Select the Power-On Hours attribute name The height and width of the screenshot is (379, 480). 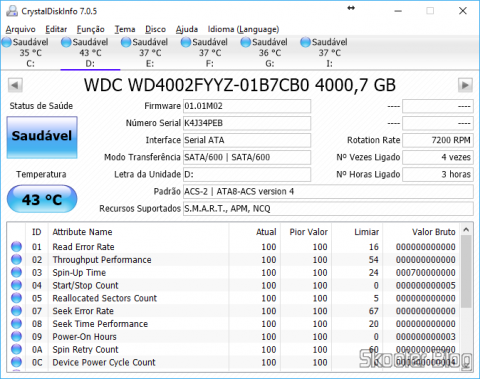click(x=84, y=336)
